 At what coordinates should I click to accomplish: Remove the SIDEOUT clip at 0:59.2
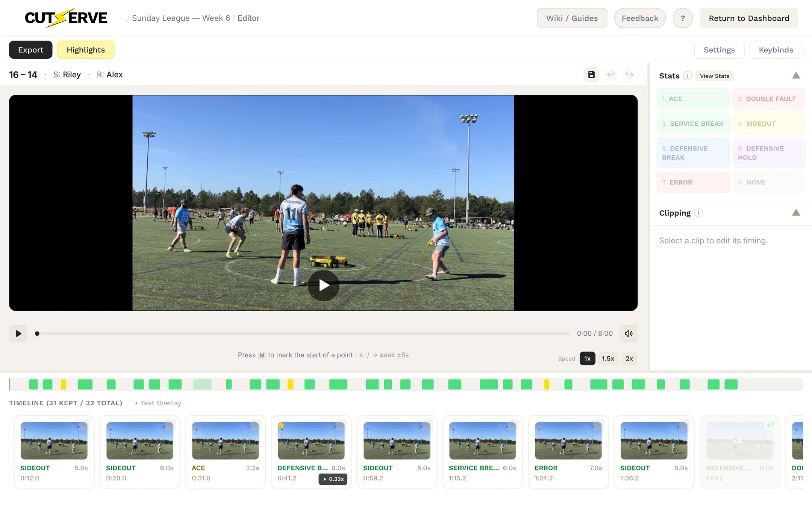[427, 425]
